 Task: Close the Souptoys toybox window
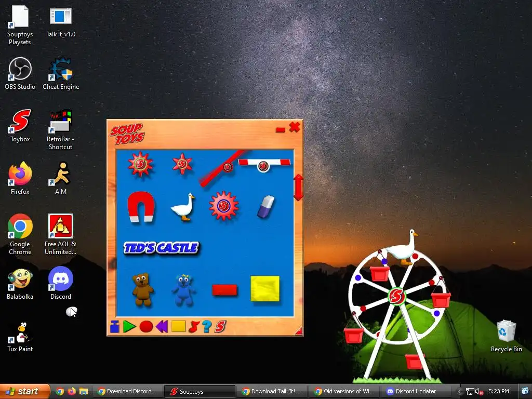(x=295, y=127)
